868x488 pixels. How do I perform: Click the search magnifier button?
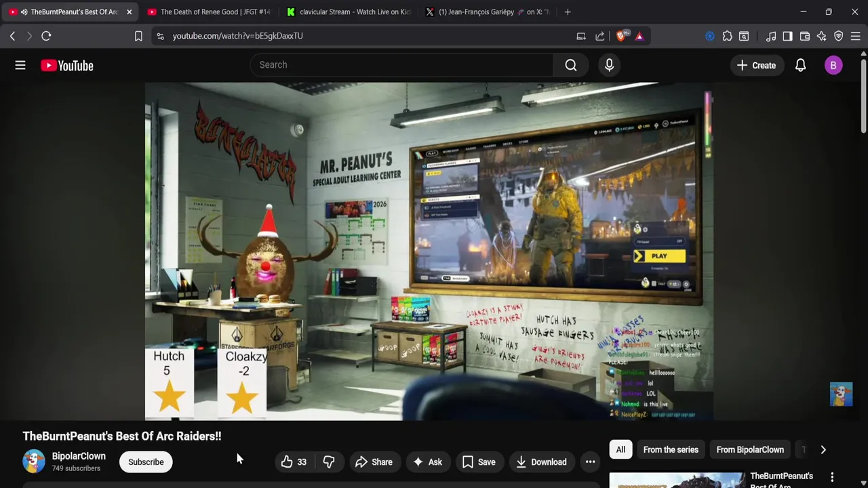tap(571, 65)
